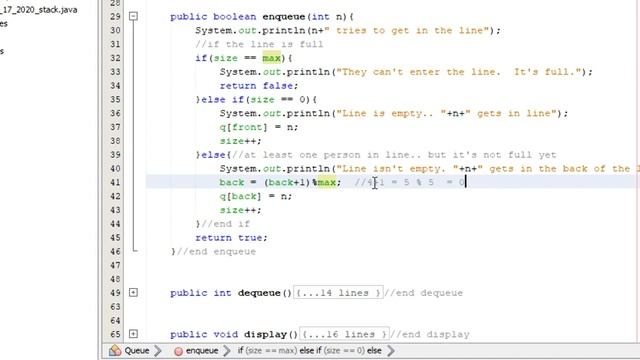Open the _17_2020_stack.java file in sidebar

pyautogui.click(x=39, y=9)
